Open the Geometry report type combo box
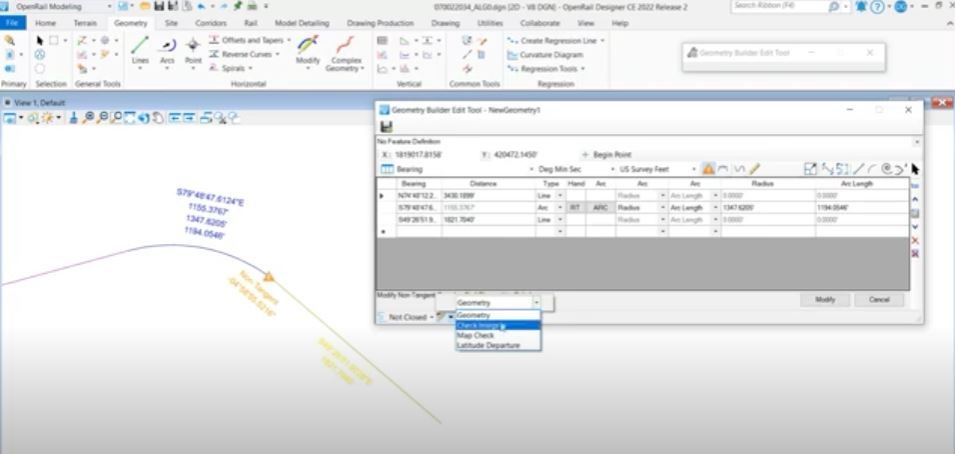The height and width of the screenshot is (454, 955). click(x=498, y=302)
